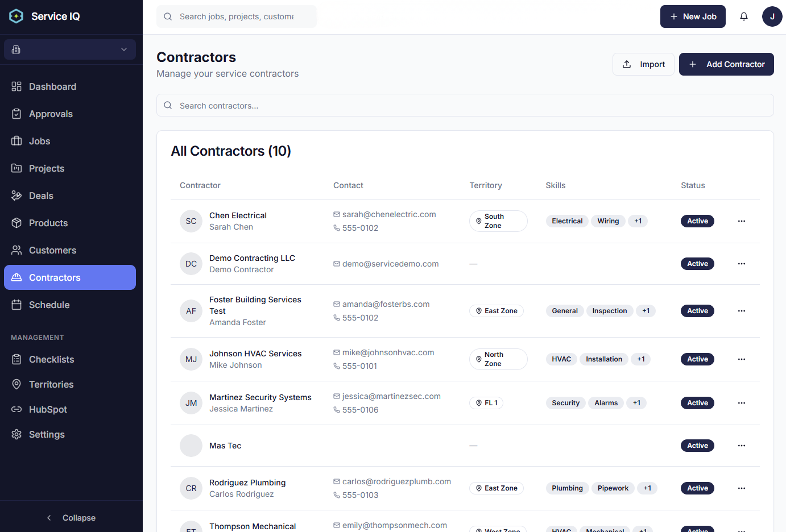Click the AF avatar for Foster Building

[x=191, y=311]
